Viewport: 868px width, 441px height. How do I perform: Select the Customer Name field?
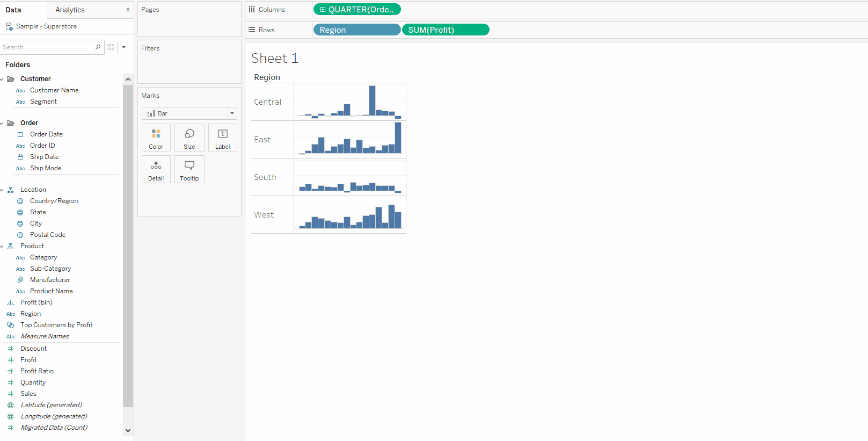[54, 90]
